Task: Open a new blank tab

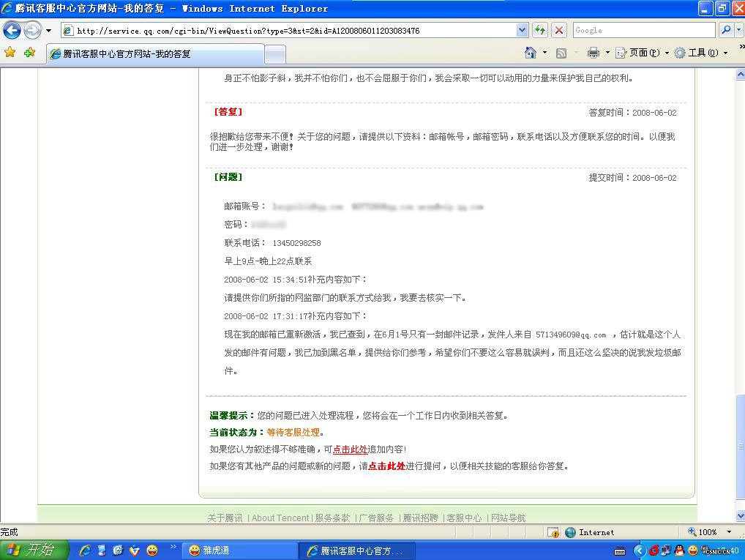Action: 274,54
